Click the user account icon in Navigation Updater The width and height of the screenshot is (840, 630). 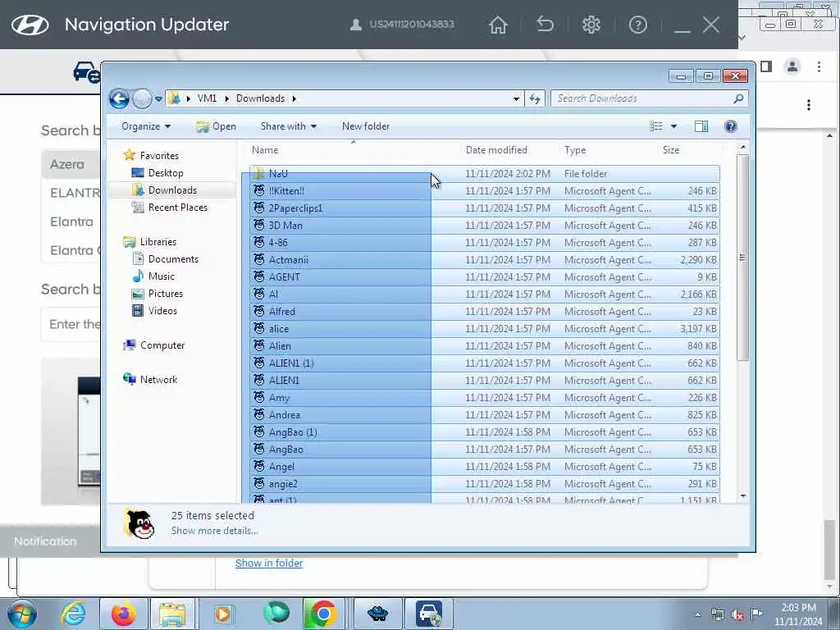355,25
